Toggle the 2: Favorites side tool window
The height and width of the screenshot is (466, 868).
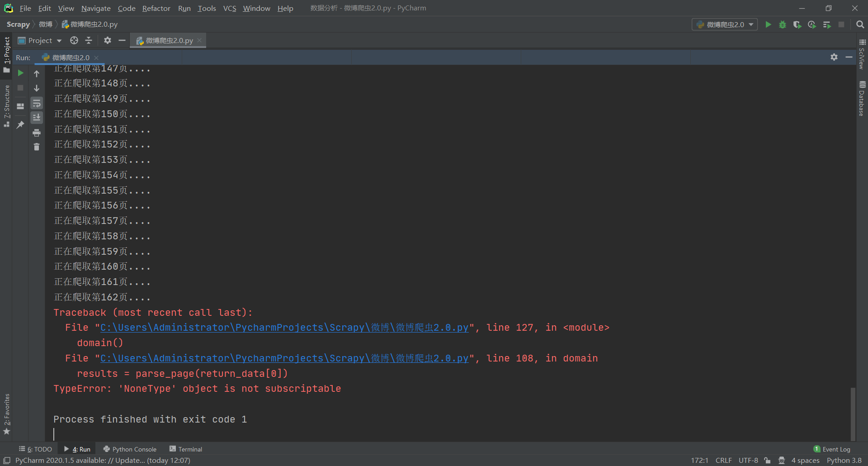pyautogui.click(x=6, y=414)
